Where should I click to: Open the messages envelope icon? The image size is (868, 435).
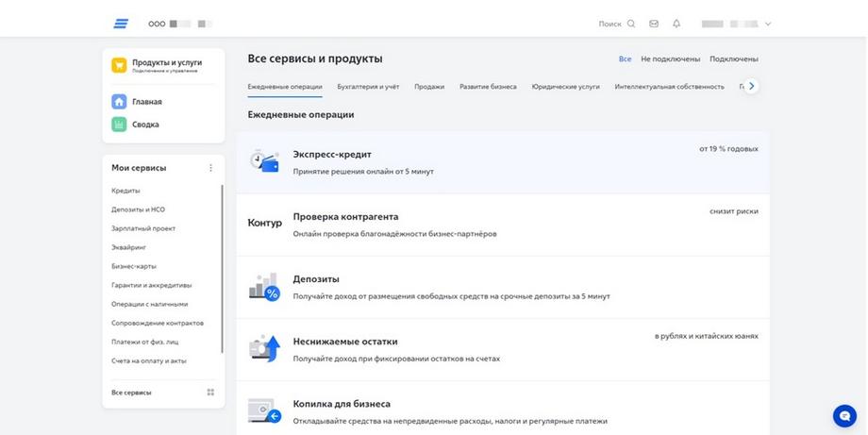pyautogui.click(x=654, y=24)
